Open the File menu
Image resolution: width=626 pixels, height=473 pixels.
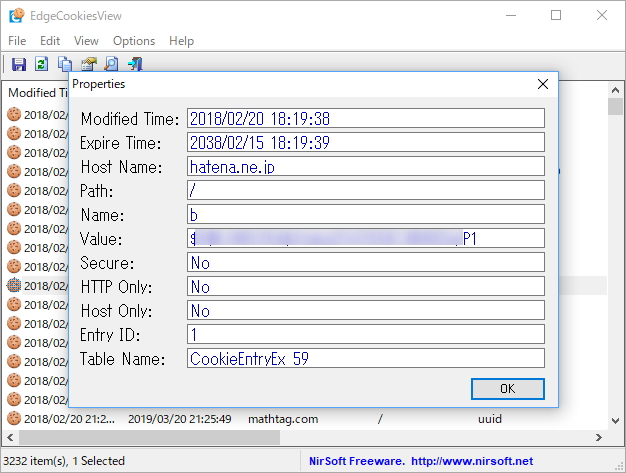click(x=17, y=41)
